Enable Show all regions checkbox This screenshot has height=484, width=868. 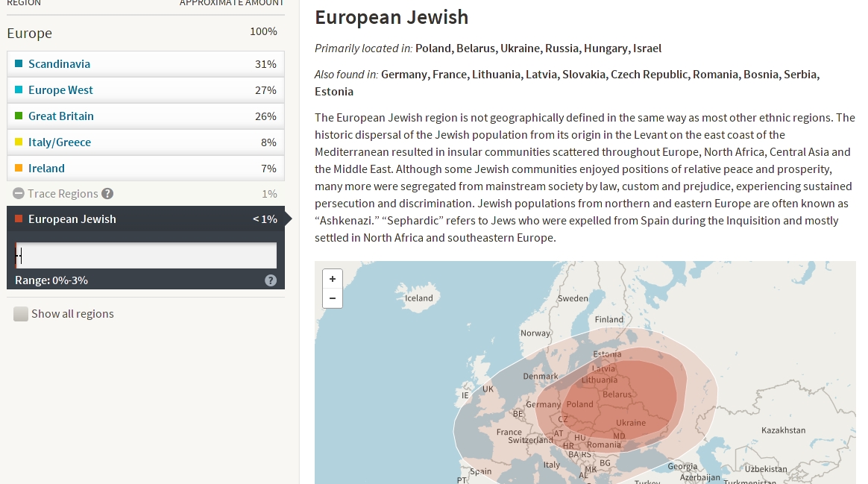pyautogui.click(x=20, y=314)
